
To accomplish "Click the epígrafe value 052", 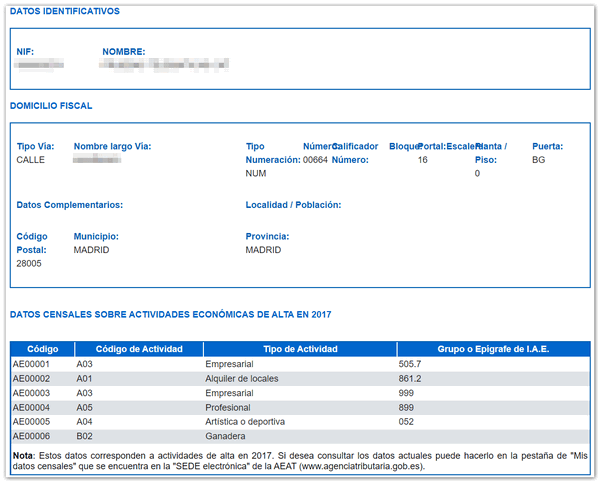I will tap(406, 422).
